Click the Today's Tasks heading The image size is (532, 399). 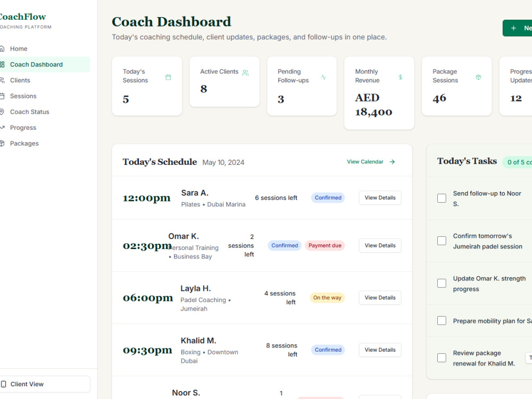pos(467,161)
